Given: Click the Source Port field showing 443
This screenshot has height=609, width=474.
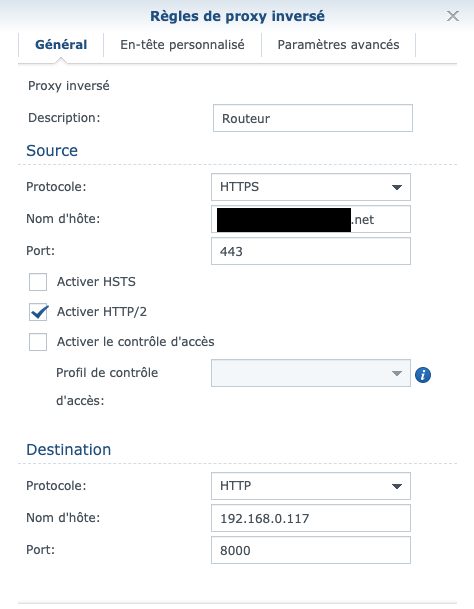Looking at the screenshot, I should click(x=311, y=251).
